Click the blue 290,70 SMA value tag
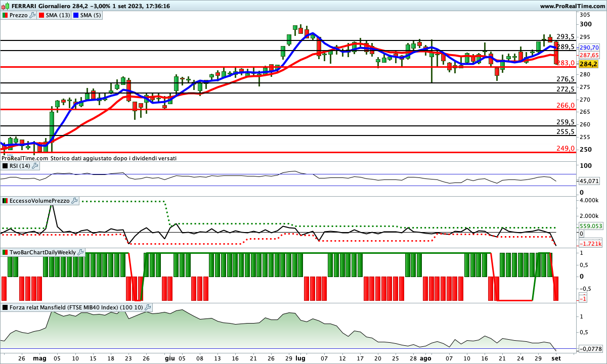Screen dimensions: 607x364 tap(589, 47)
